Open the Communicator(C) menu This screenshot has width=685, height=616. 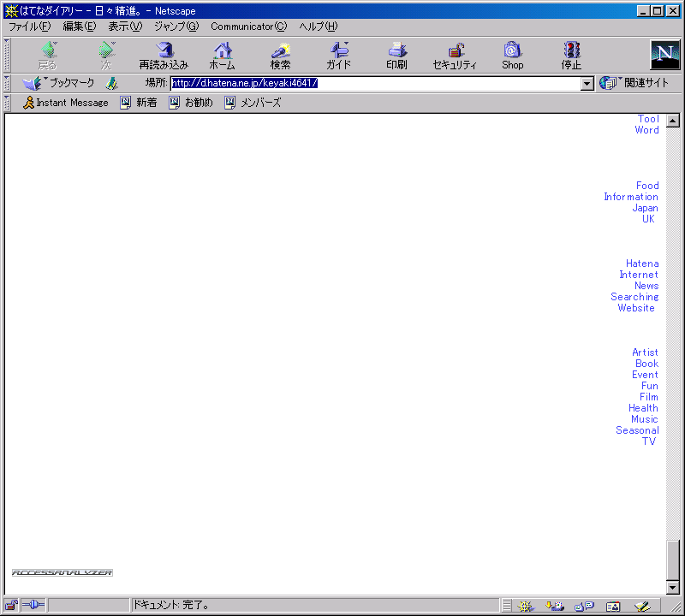point(249,27)
